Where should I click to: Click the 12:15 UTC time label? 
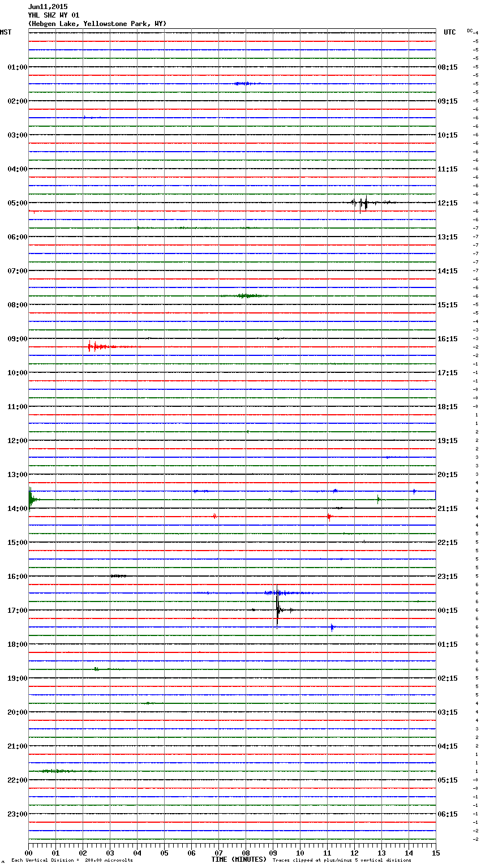pyautogui.click(x=448, y=203)
